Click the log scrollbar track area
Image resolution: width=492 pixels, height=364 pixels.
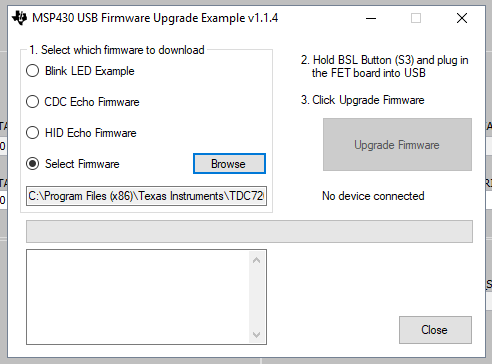pyautogui.click(x=256, y=297)
